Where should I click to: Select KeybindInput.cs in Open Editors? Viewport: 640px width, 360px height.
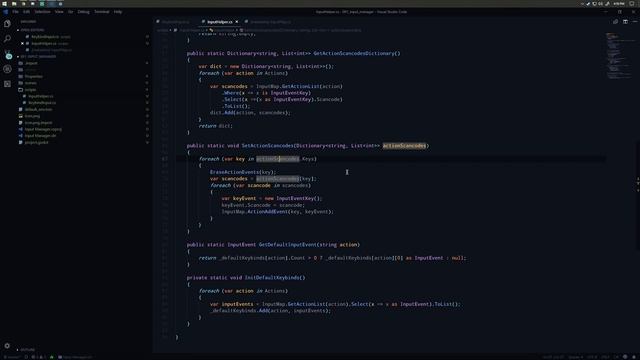[45, 37]
